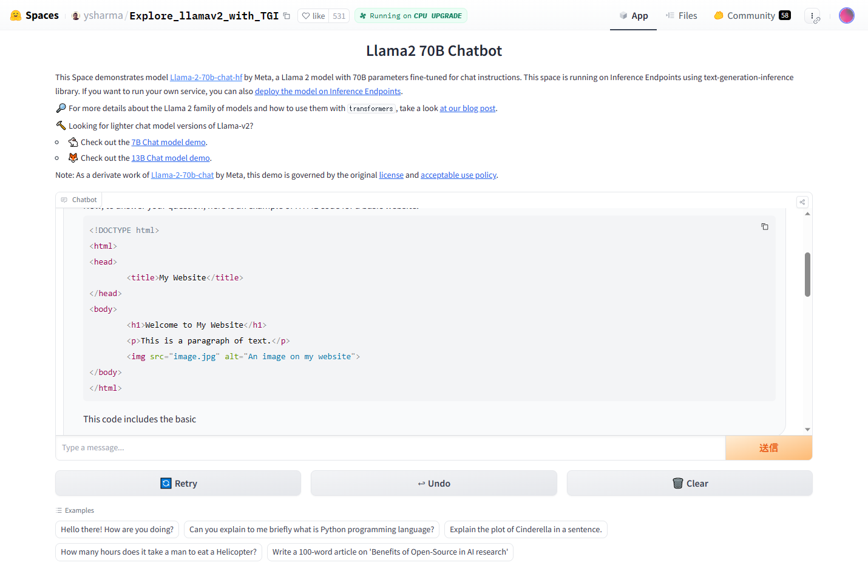Image resolution: width=868 pixels, height=588 pixels.
Task: Click the Hugging Face Spaces logo
Action: [x=15, y=15]
